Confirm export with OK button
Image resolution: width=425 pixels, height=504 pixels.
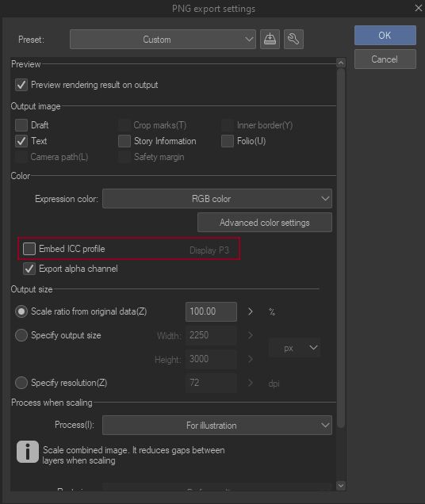click(385, 36)
